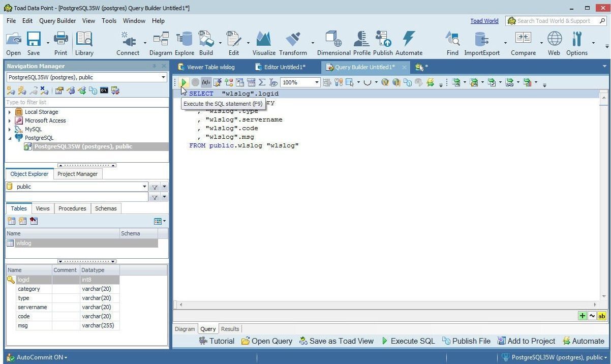This screenshot has width=611, height=364.
Task: Click the Open Query button
Action: pyautogui.click(x=267, y=341)
